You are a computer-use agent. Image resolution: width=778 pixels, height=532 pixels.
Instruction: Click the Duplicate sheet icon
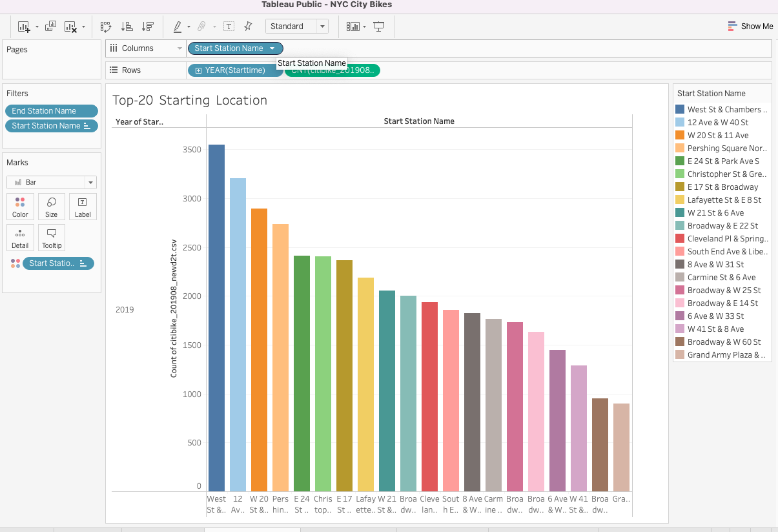[x=50, y=26]
